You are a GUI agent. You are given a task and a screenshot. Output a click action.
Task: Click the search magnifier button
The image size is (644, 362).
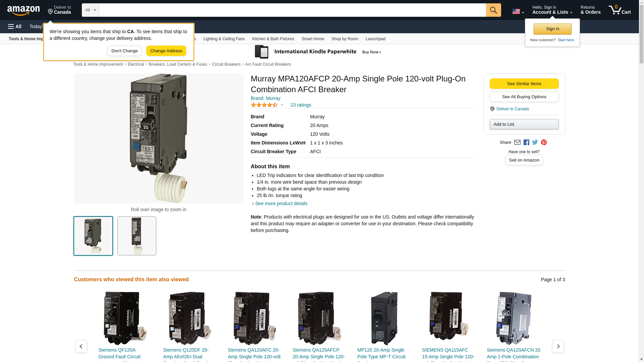click(493, 10)
